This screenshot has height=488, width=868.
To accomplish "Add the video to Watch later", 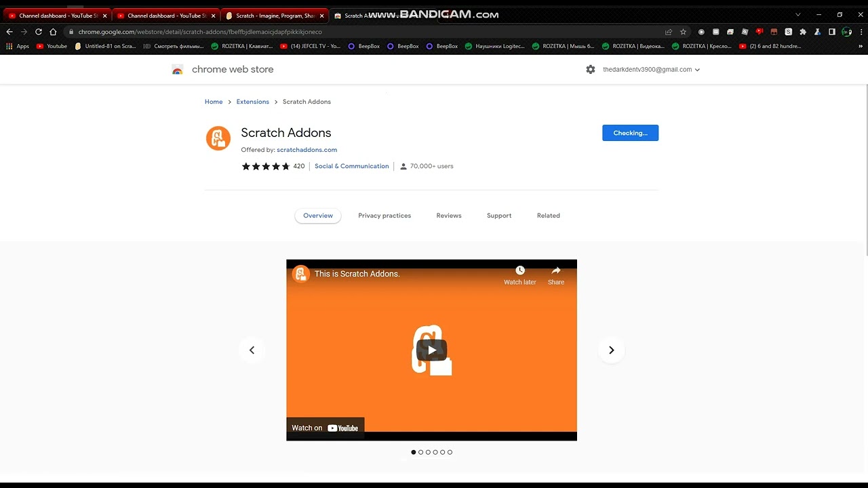I will [520, 275].
